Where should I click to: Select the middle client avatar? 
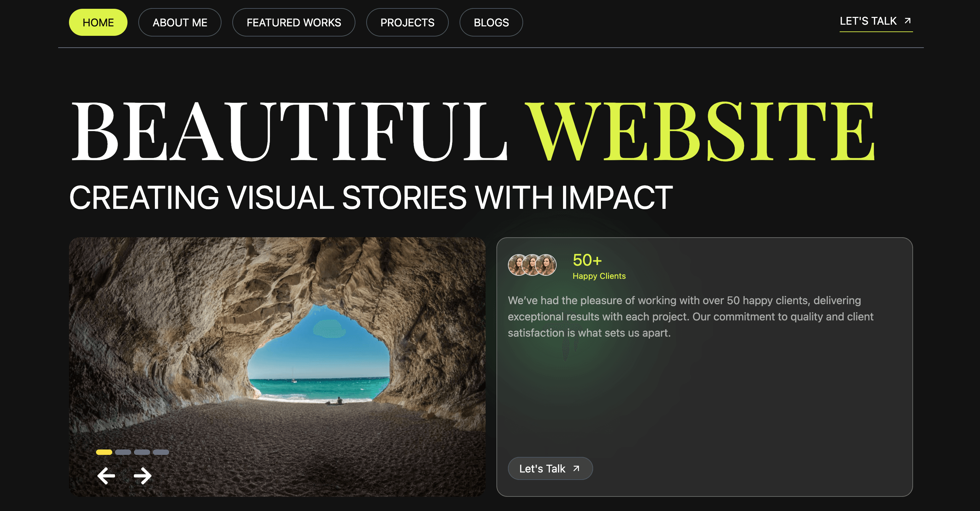(532, 265)
